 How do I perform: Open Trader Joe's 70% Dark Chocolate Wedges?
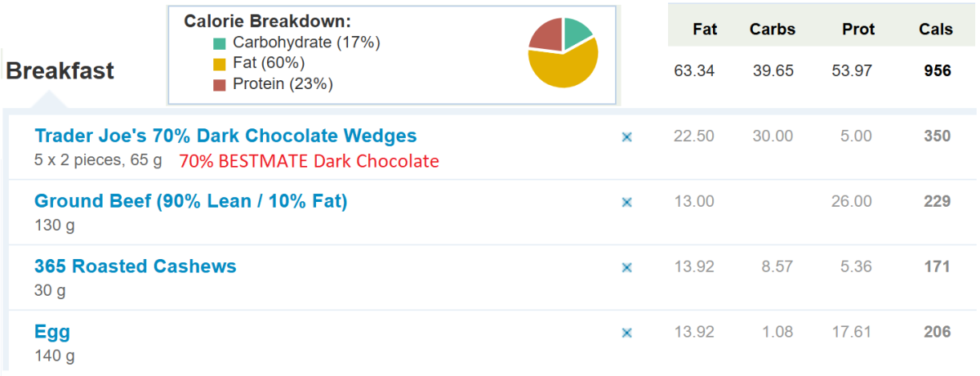pos(225,136)
